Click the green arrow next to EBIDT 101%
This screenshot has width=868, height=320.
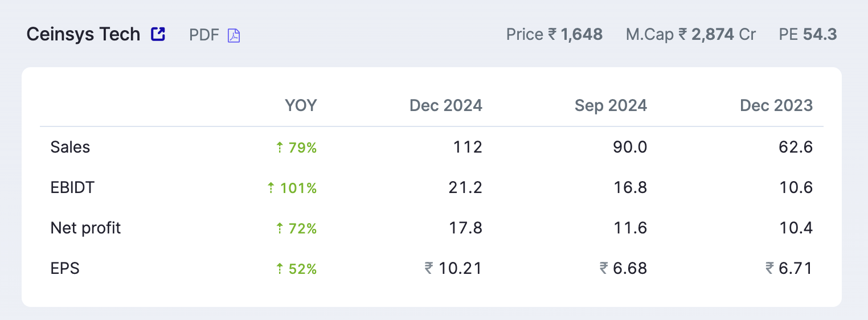click(272, 188)
